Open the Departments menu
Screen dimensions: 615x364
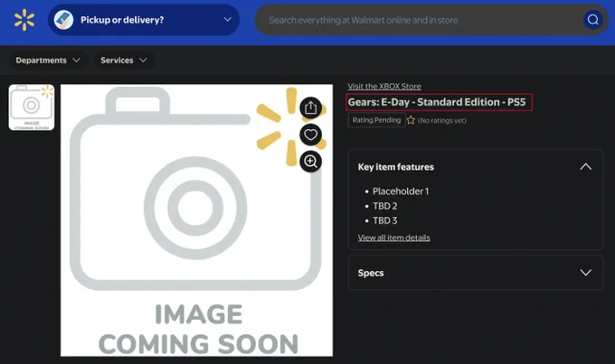(x=48, y=61)
